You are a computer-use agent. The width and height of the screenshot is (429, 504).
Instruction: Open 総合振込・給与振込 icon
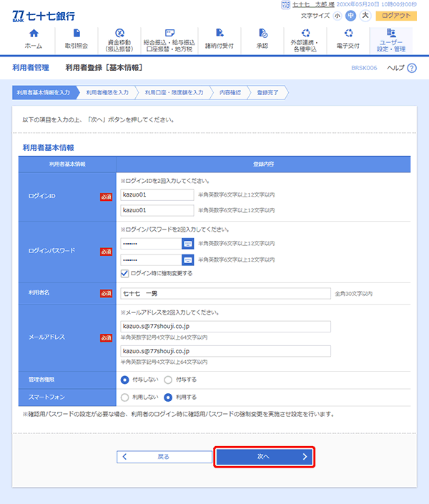click(x=169, y=33)
